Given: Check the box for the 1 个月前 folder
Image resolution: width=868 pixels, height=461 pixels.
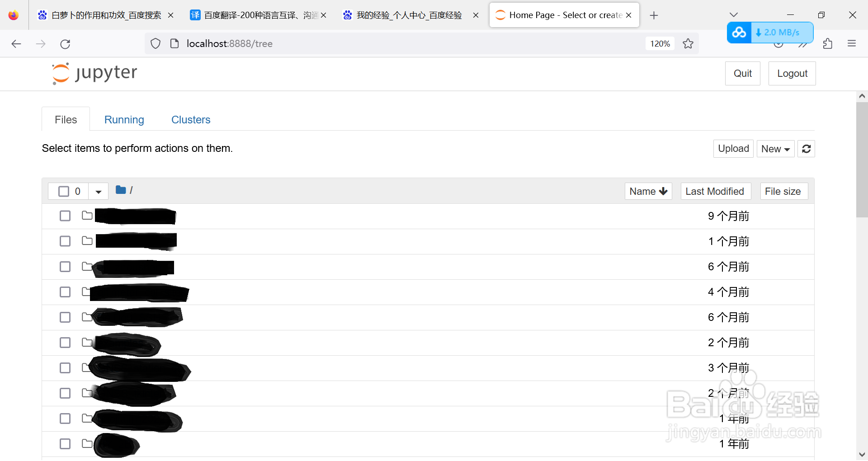Looking at the screenshot, I should (65, 241).
